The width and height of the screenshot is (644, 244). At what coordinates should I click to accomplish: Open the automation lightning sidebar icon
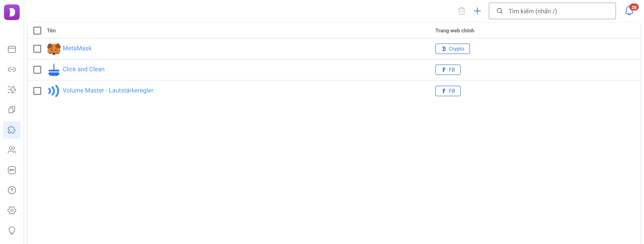[12, 90]
